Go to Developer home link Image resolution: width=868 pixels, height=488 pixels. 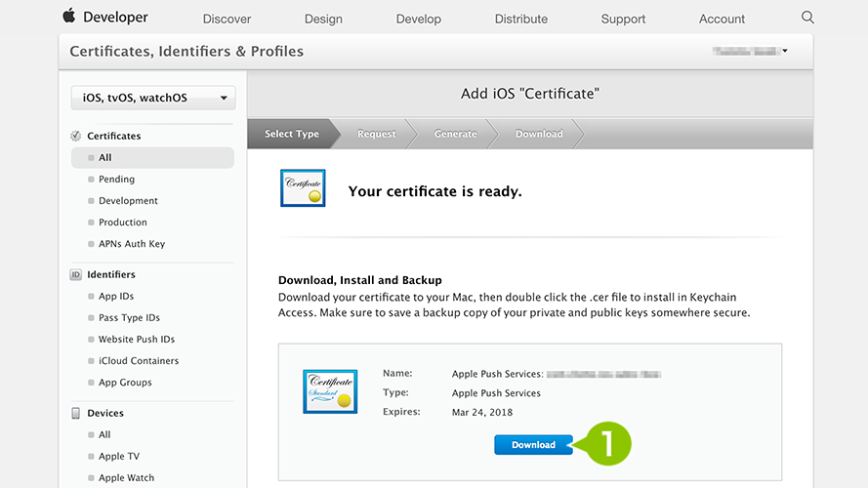pyautogui.click(x=115, y=18)
